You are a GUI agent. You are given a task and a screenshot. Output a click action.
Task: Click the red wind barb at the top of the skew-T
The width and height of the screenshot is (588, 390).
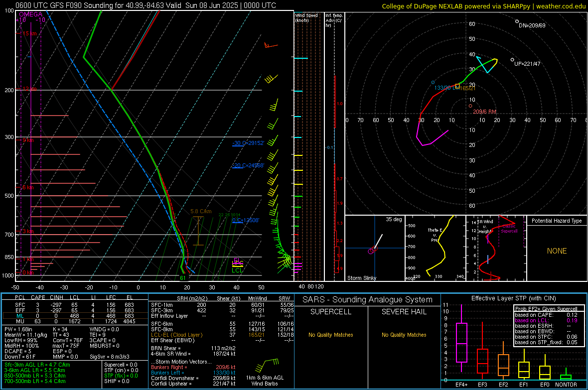coord(271,45)
